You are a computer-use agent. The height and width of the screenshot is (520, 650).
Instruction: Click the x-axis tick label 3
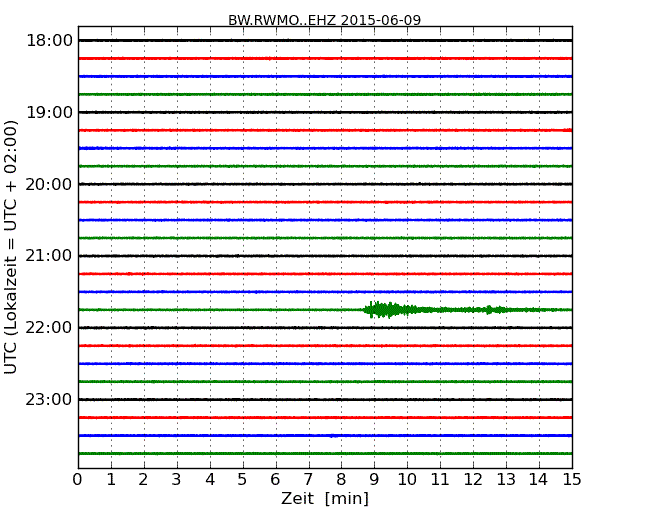[177, 480]
